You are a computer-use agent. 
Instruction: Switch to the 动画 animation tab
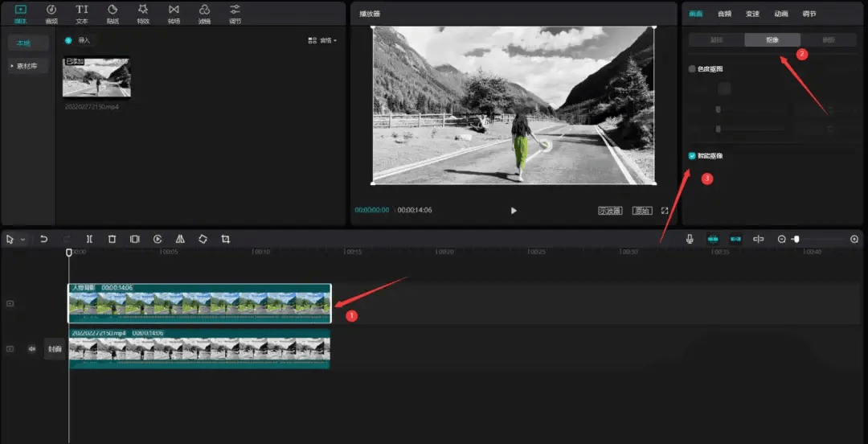pos(781,14)
